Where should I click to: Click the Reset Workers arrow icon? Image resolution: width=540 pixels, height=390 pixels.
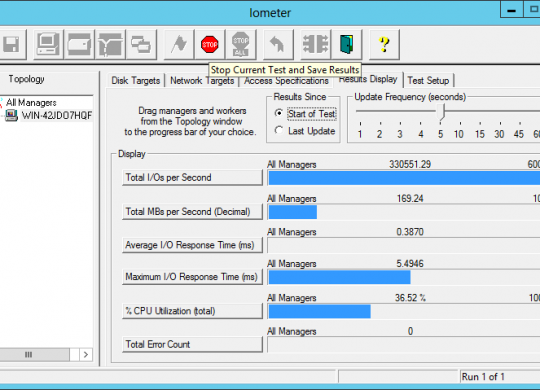point(278,44)
